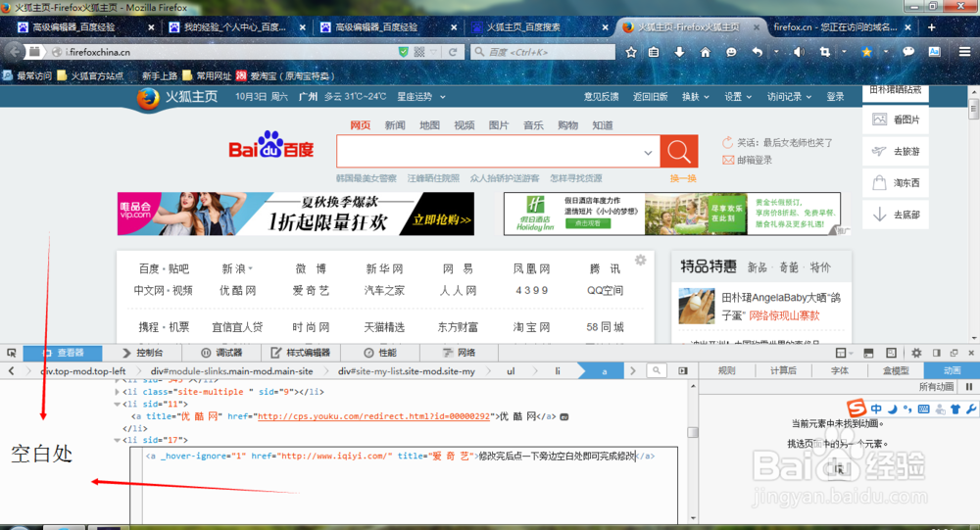Open devtools in separate window icon

pyautogui.click(x=954, y=353)
